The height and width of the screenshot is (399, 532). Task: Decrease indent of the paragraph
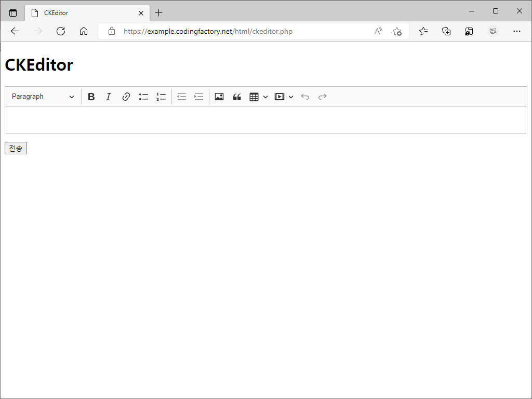[x=181, y=97]
